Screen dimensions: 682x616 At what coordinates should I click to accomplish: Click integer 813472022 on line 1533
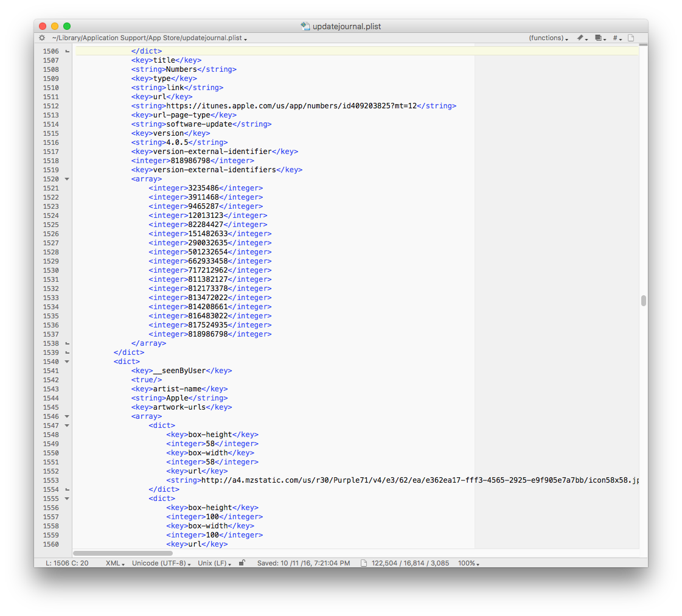[x=208, y=298]
